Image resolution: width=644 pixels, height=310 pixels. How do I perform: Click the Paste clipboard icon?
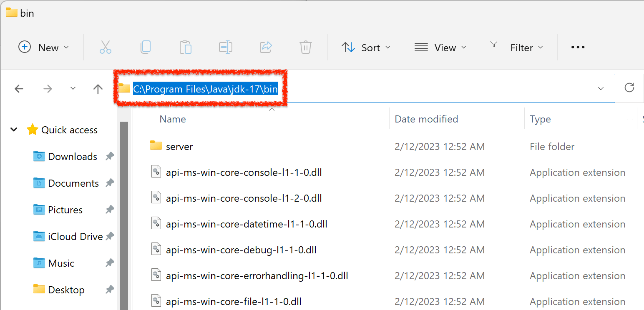[185, 47]
